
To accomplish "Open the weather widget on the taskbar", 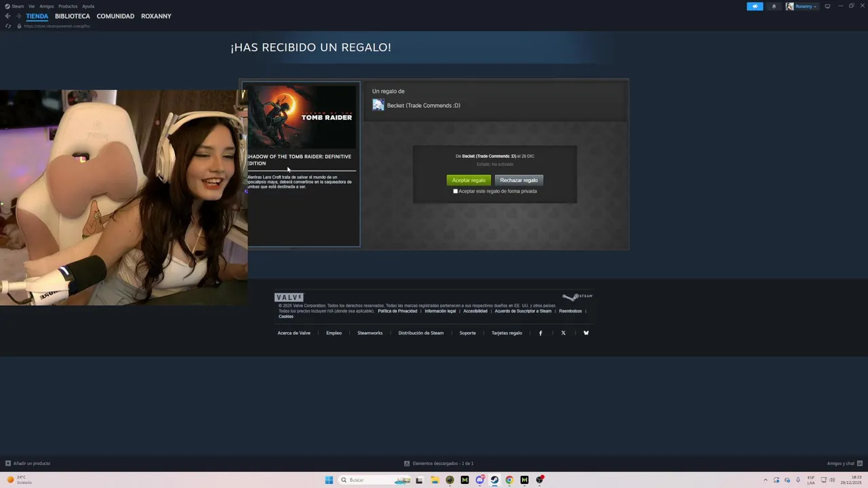I will [x=20, y=480].
